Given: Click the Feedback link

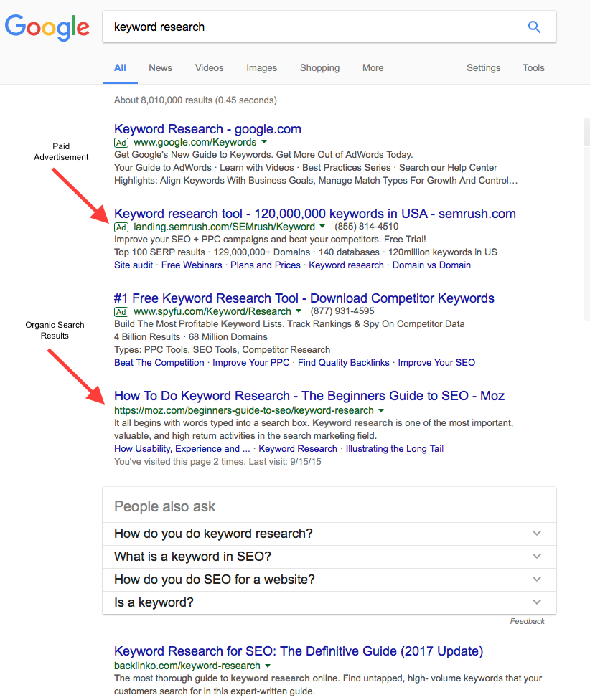Looking at the screenshot, I should pyautogui.click(x=528, y=621).
